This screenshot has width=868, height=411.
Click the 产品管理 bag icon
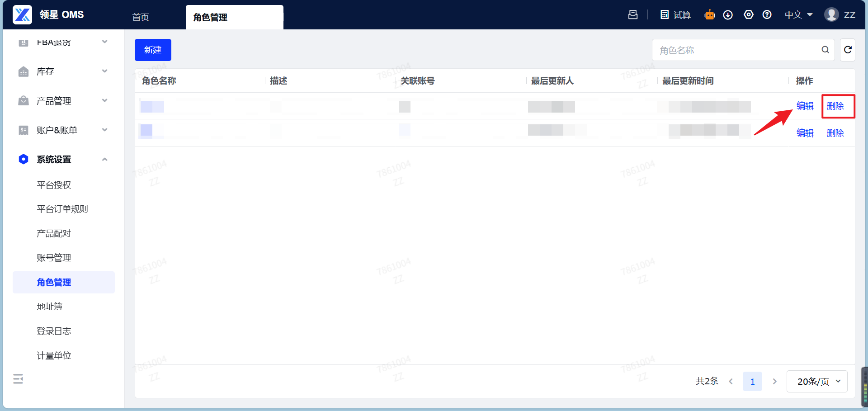pos(24,100)
